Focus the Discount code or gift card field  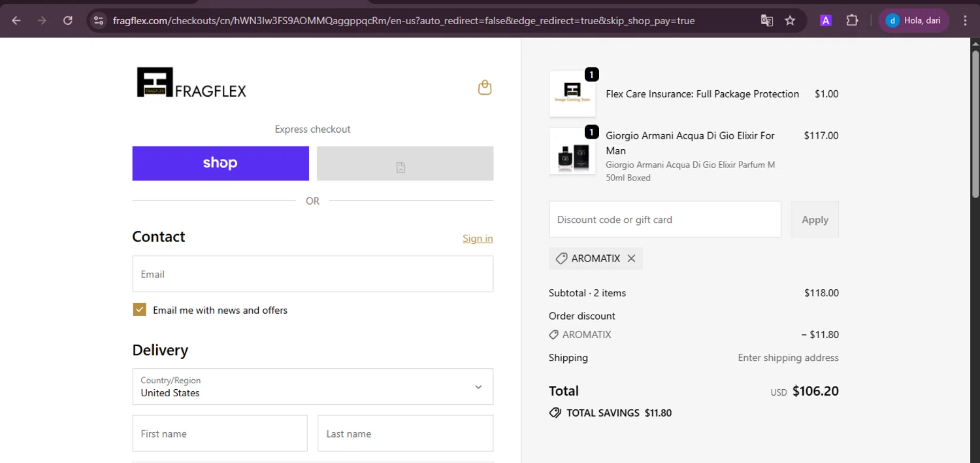[x=665, y=219]
